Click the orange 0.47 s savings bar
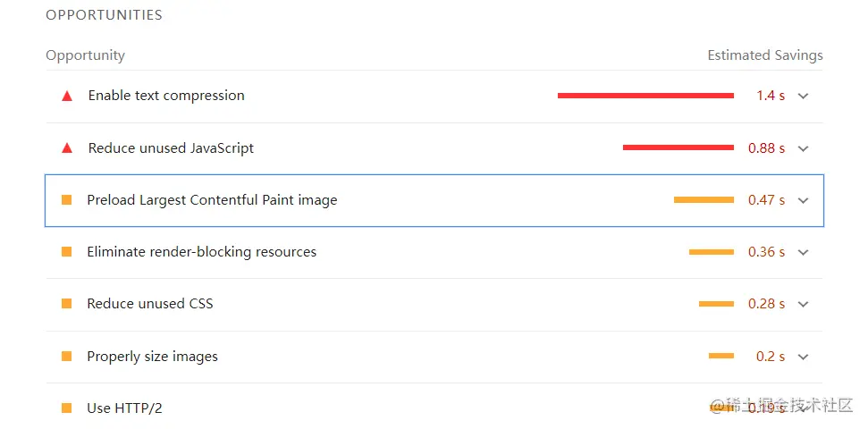The height and width of the screenshot is (429, 868). tap(704, 200)
